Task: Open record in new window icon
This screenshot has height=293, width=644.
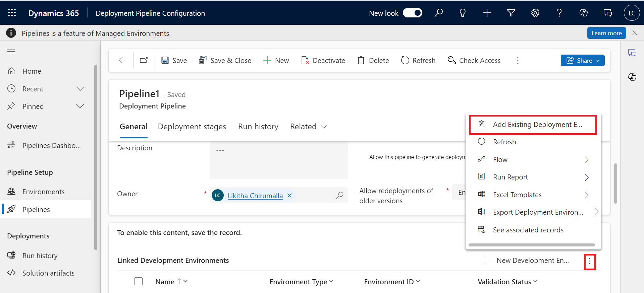Action: (144, 60)
